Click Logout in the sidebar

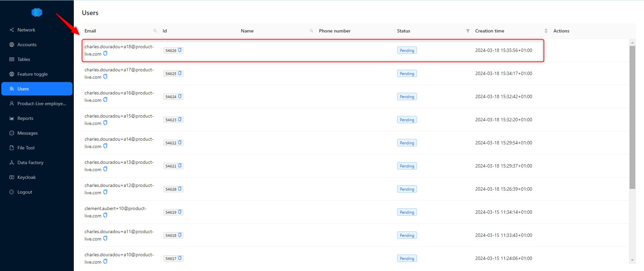[x=24, y=192]
